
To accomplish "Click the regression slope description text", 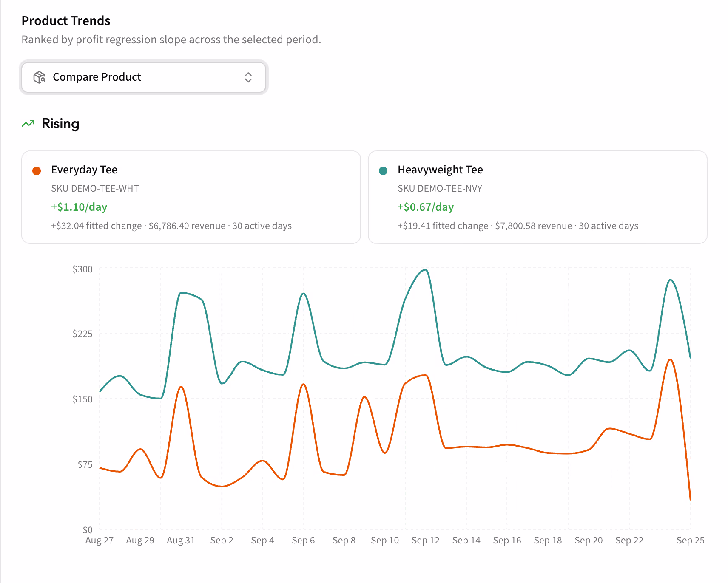I will coord(171,40).
